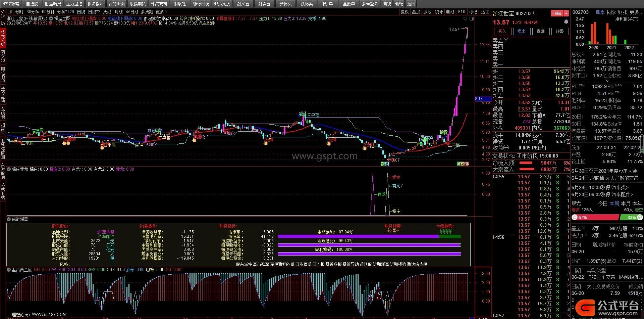Expand the chevron below 货币金 row
The image size is (644, 319).
pyautogui.click(x=607, y=81)
